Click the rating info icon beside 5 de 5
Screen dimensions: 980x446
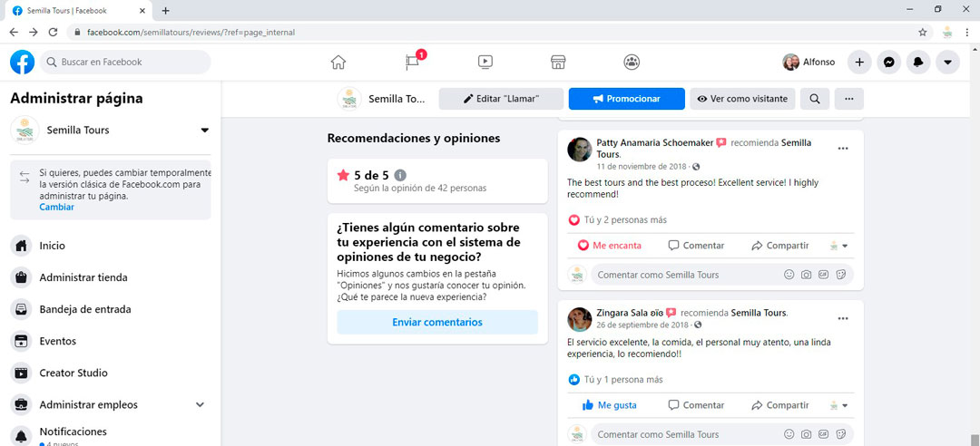400,176
